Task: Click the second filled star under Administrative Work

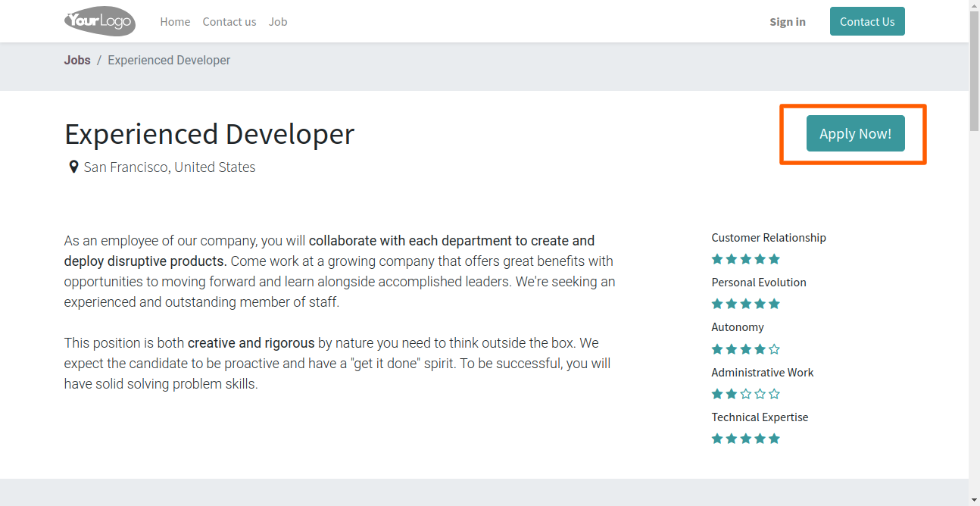Action: [x=732, y=394]
